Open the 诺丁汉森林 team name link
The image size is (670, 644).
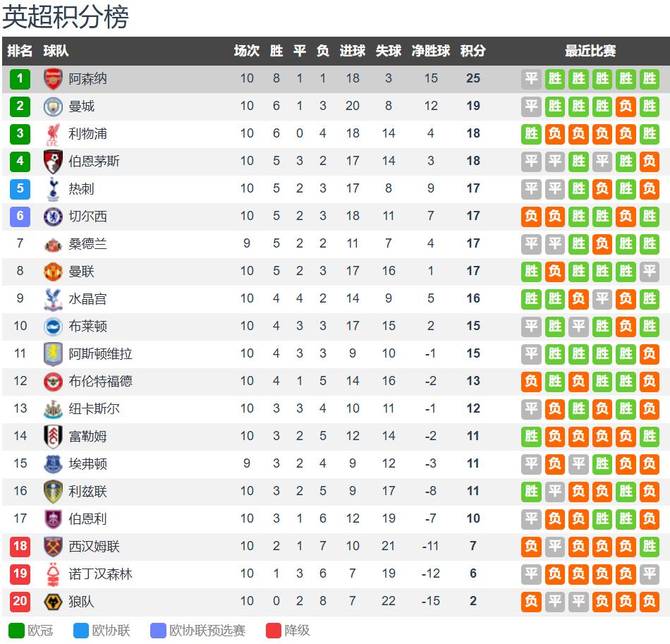[100, 573]
